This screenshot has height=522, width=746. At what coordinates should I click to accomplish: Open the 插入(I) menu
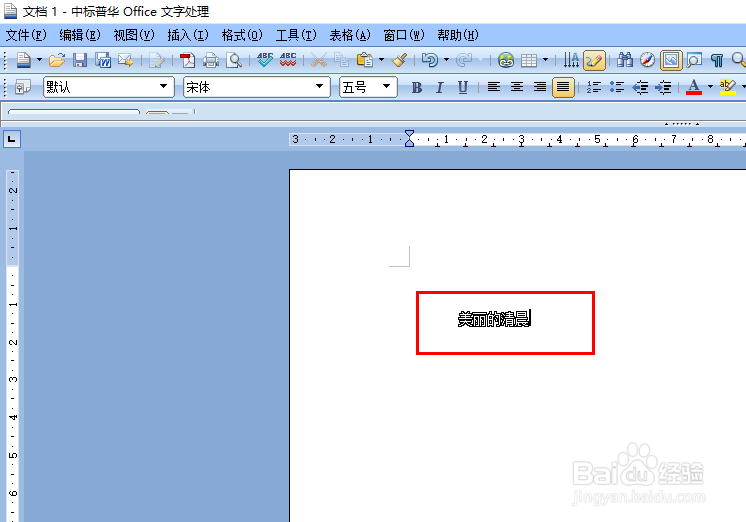188,35
